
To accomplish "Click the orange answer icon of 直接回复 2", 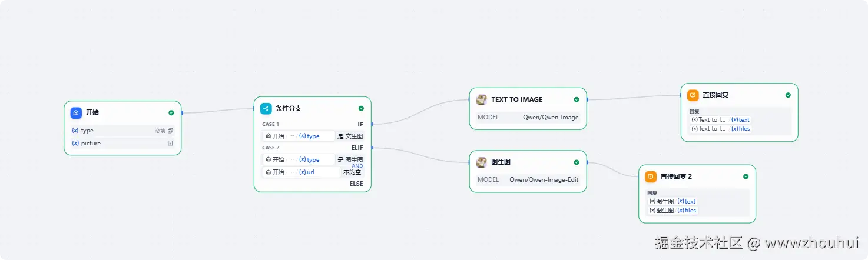I will [x=651, y=176].
